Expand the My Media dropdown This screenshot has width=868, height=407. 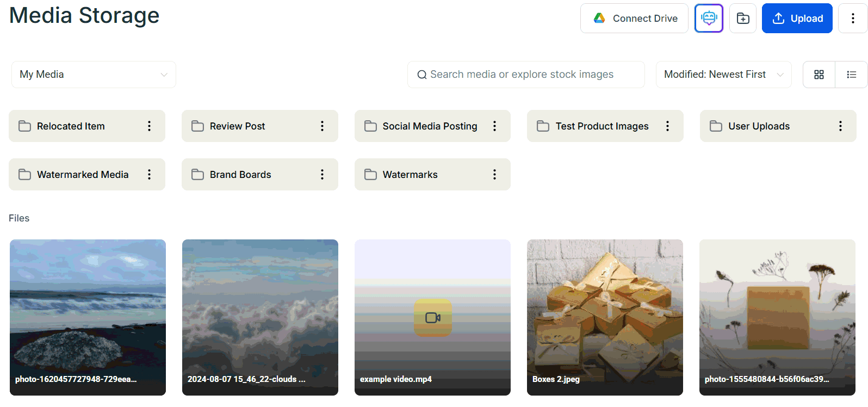pyautogui.click(x=94, y=75)
